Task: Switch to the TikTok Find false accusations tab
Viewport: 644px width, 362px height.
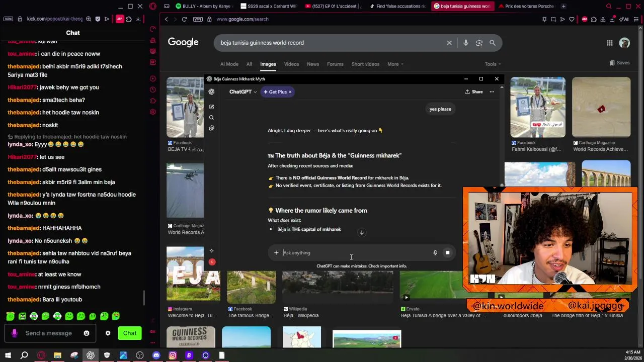Action: point(397,6)
